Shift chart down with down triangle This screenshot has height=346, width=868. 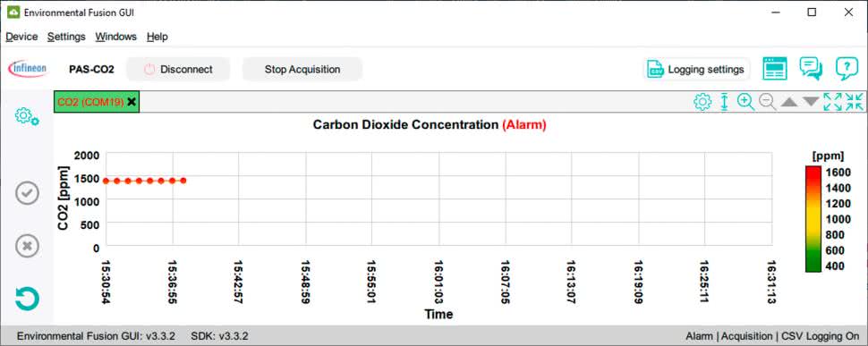(811, 102)
